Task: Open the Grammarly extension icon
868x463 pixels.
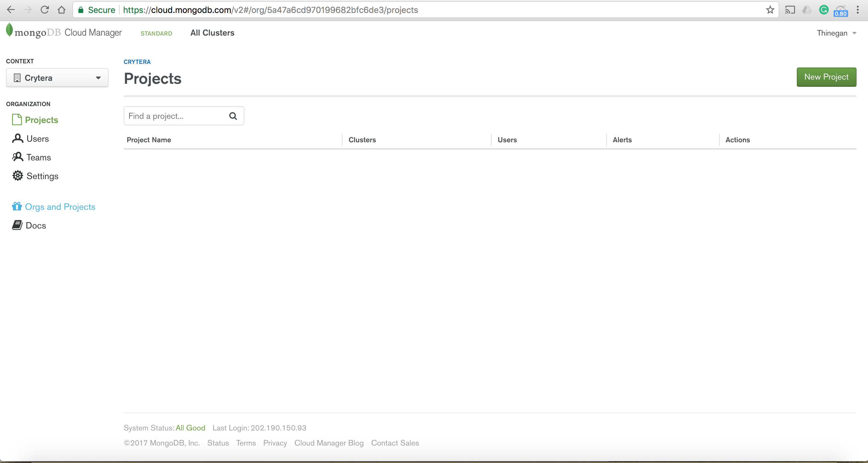Action: click(824, 10)
